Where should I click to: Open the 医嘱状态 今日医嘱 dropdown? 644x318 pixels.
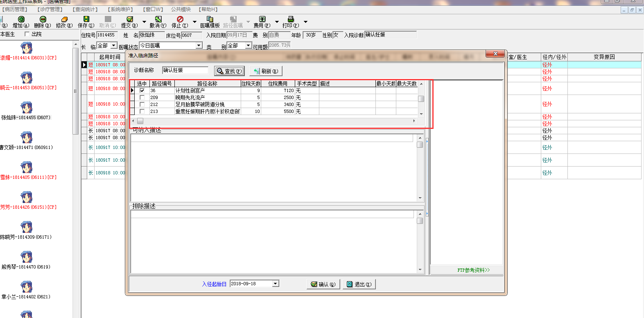(x=199, y=45)
